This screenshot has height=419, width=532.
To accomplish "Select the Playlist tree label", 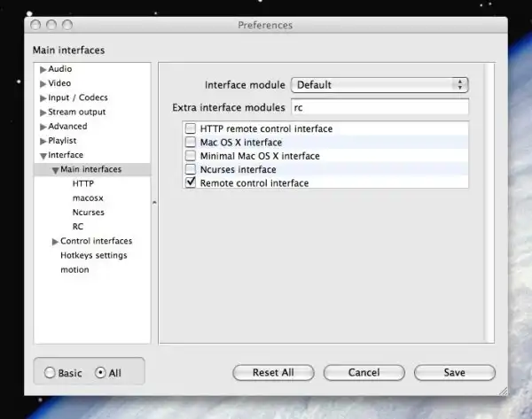I will coord(62,140).
